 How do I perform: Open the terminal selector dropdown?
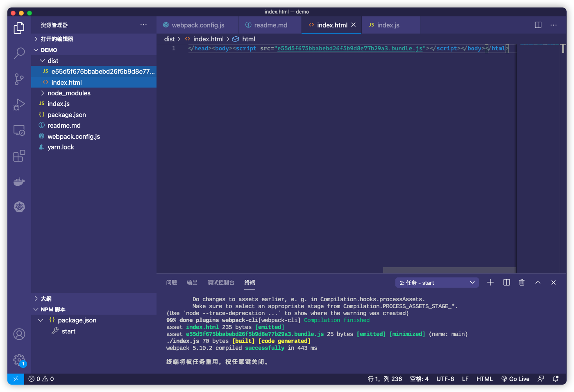[437, 283]
